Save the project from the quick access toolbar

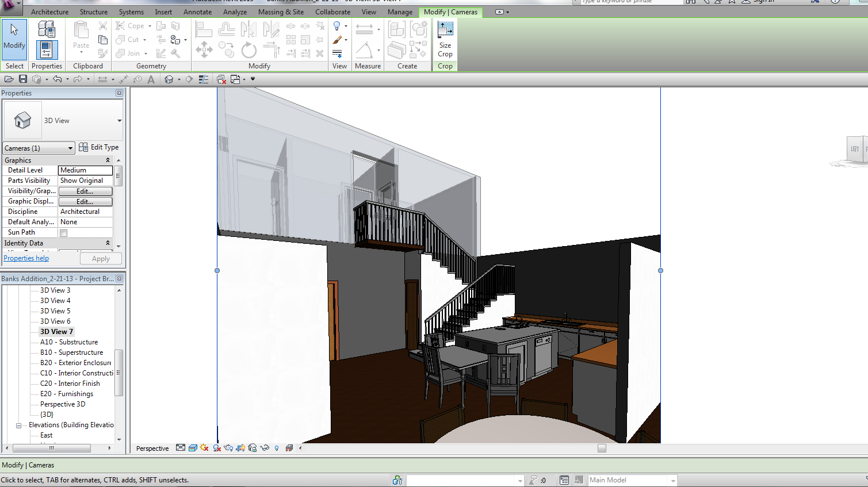pyautogui.click(x=23, y=79)
